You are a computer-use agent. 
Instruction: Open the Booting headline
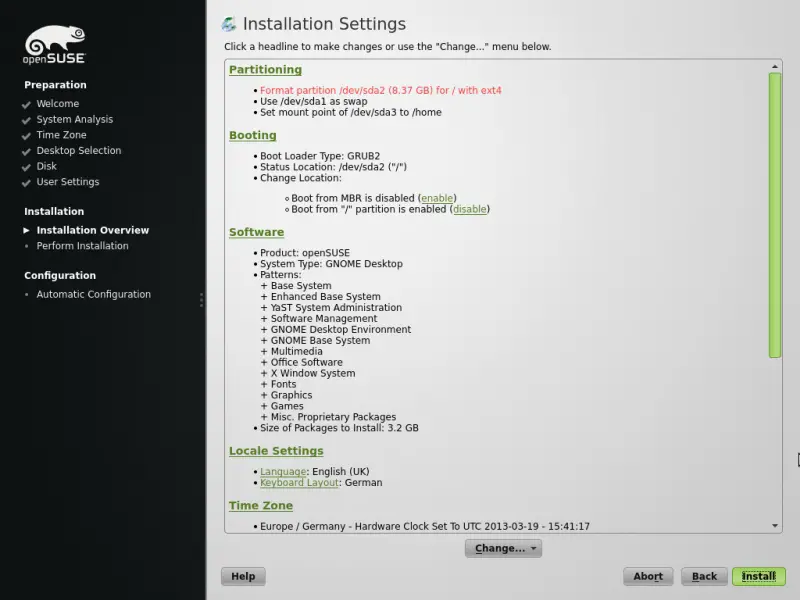(x=253, y=135)
